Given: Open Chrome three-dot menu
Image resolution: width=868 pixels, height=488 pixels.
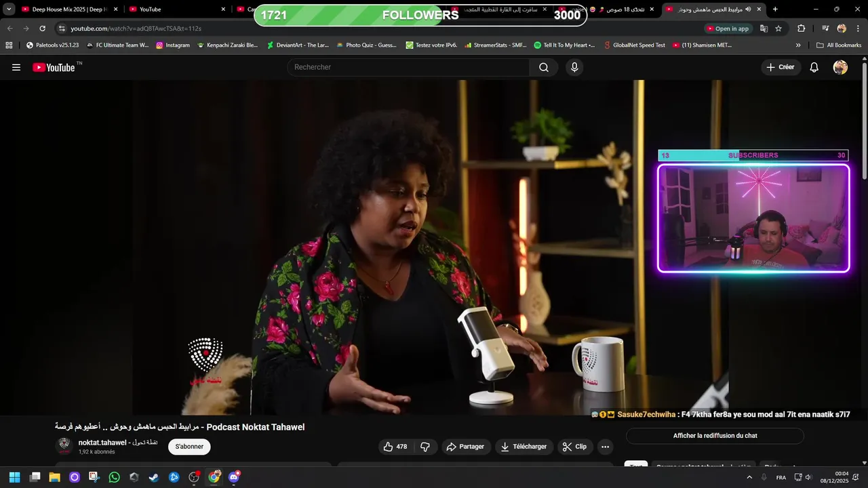Looking at the screenshot, I should point(858,28).
